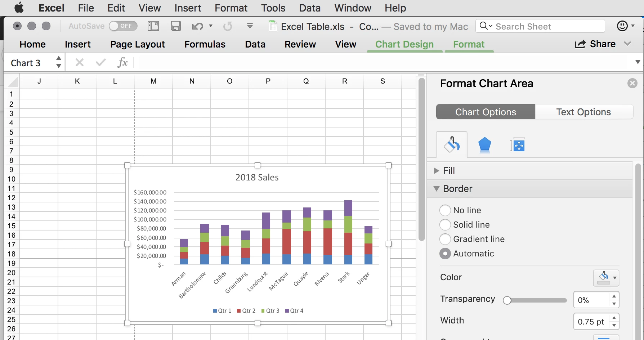
Task: Open the Apple menu
Action: coord(19,8)
